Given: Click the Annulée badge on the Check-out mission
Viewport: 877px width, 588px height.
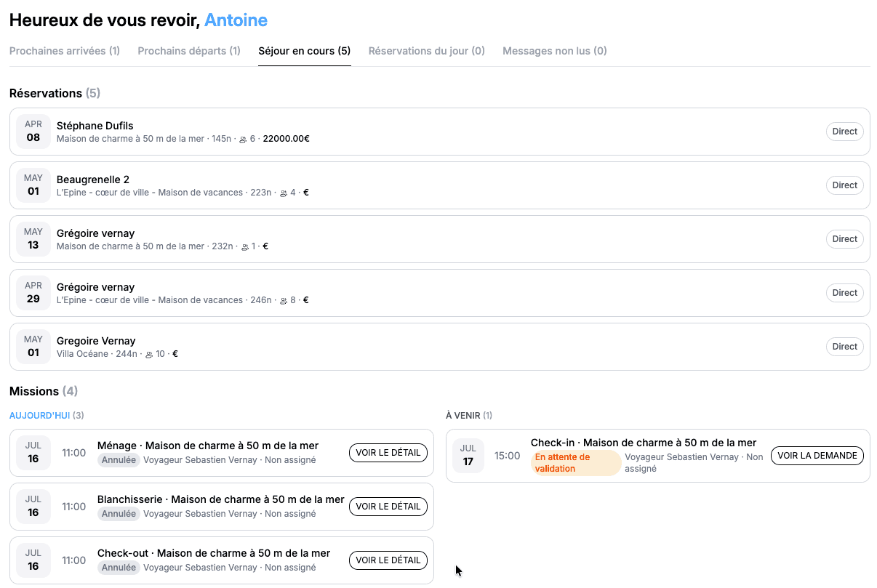Looking at the screenshot, I should click(119, 568).
